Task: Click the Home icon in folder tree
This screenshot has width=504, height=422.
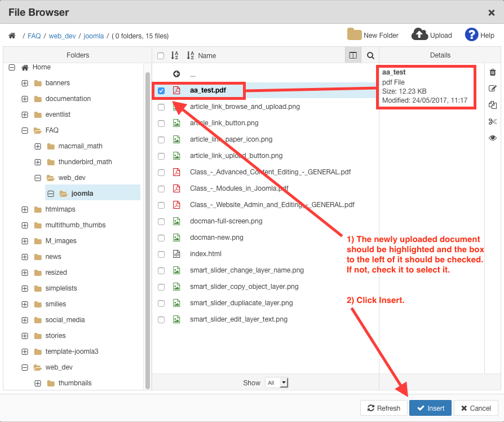Action: click(25, 67)
